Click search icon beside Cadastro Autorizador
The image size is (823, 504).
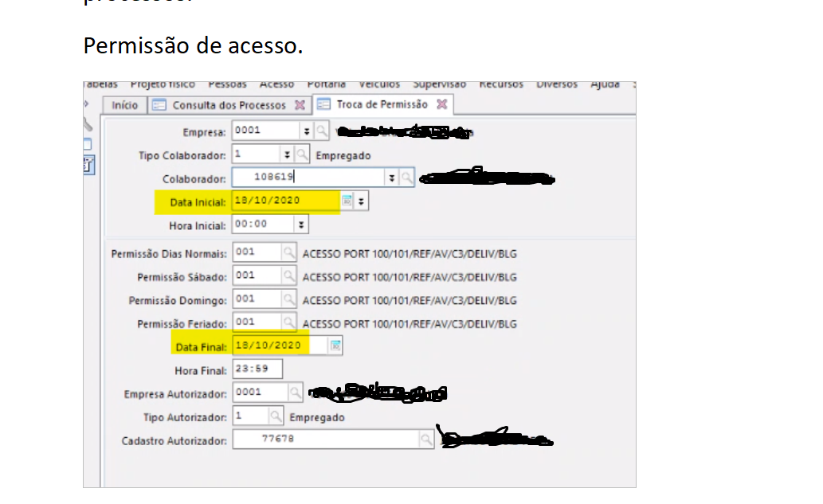426,439
